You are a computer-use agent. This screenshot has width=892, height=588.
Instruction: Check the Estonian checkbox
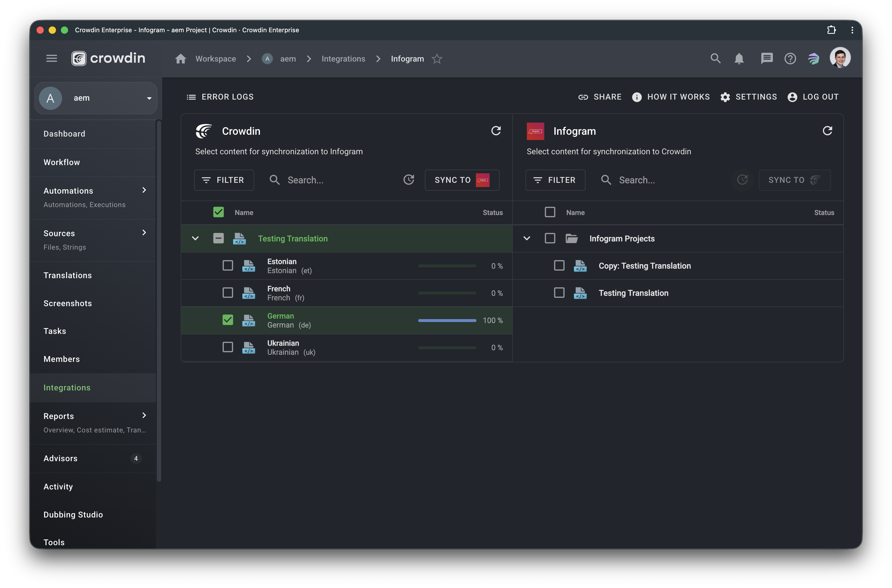point(228,265)
